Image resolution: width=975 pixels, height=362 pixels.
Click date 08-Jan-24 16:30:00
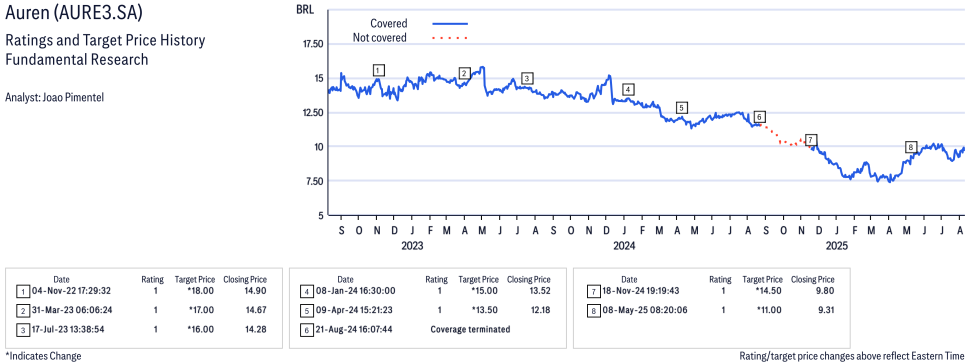(356, 291)
